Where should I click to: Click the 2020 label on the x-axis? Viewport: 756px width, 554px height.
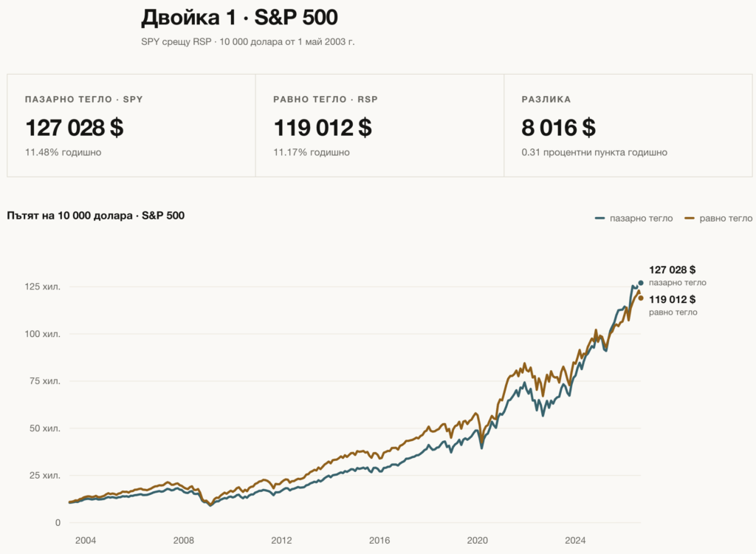[478, 541]
